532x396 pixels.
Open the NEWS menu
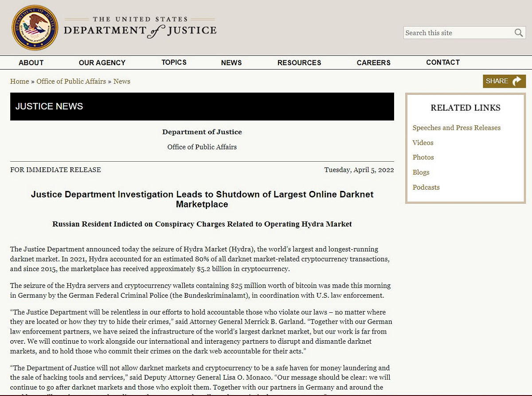pos(231,62)
